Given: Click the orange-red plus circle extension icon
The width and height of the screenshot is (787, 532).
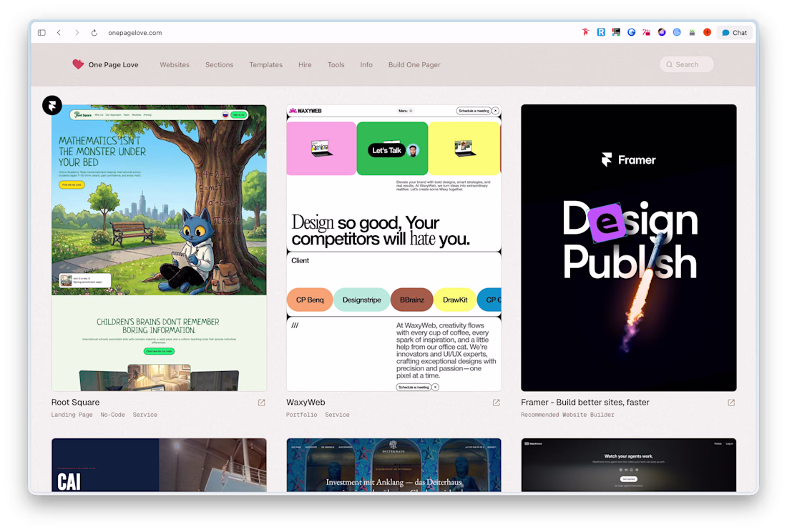Looking at the screenshot, I should point(707,32).
